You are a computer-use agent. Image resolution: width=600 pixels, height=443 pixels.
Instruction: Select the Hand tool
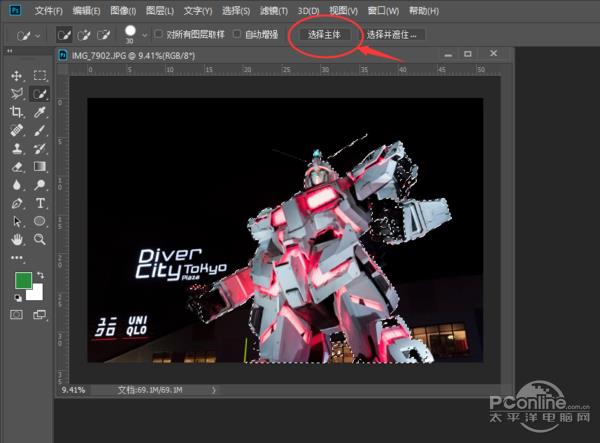(x=16, y=240)
